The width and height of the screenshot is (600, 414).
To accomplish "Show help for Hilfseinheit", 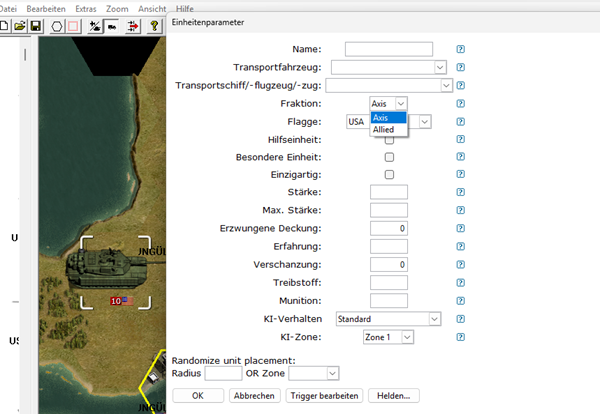I will 460,139.
